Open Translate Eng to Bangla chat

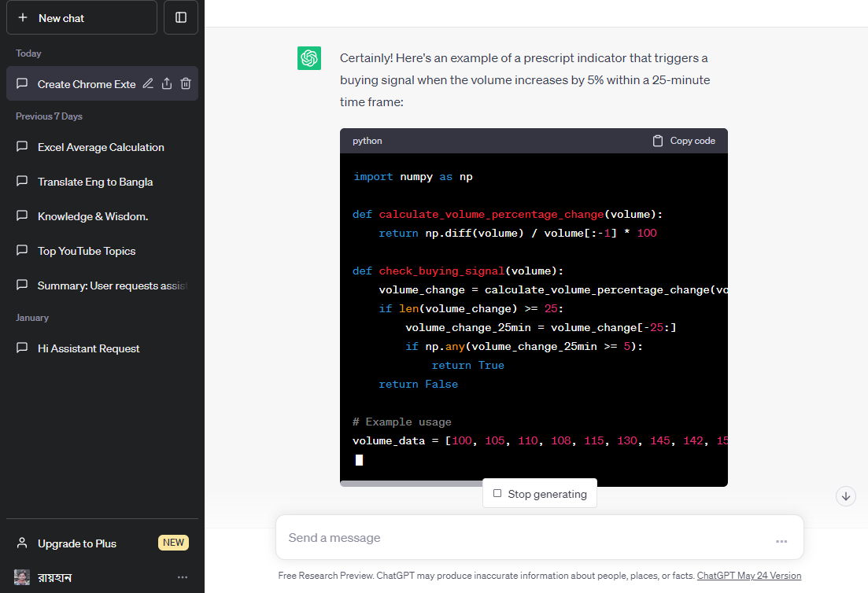(x=95, y=182)
